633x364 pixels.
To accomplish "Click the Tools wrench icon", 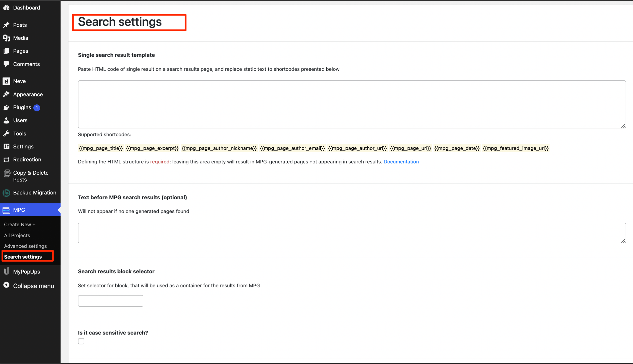I will [6, 133].
